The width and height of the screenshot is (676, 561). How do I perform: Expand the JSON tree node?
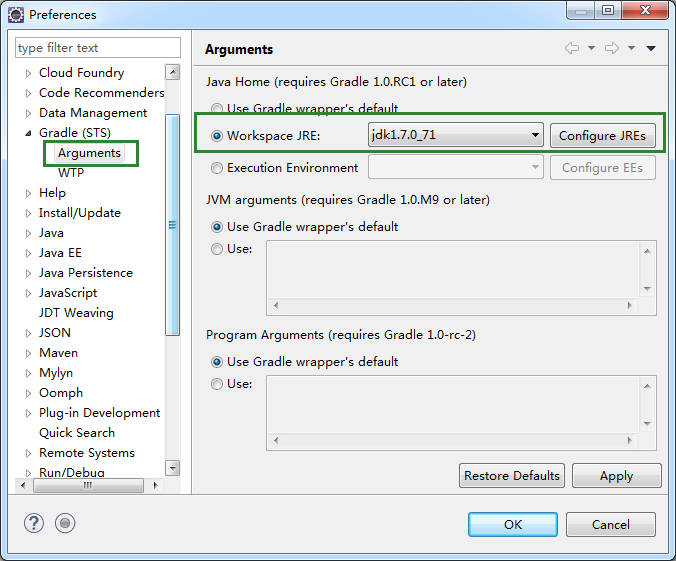click(x=28, y=333)
